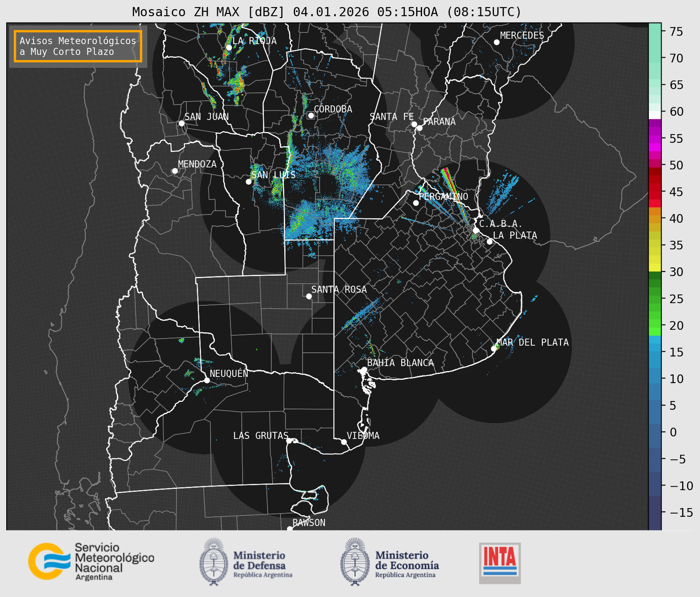700x597 pixels.
Task: Select the Mercedes city marker
Action: coord(497,42)
